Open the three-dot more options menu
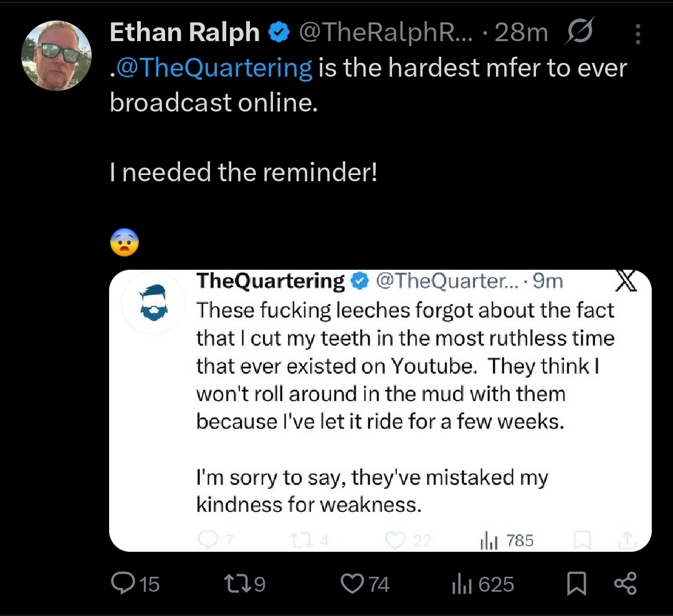Image resolution: width=673 pixels, height=616 pixels. tap(638, 34)
